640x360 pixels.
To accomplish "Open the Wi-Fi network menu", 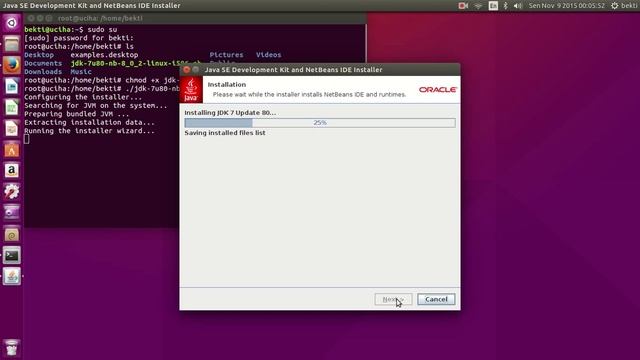I will pos(478,6).
